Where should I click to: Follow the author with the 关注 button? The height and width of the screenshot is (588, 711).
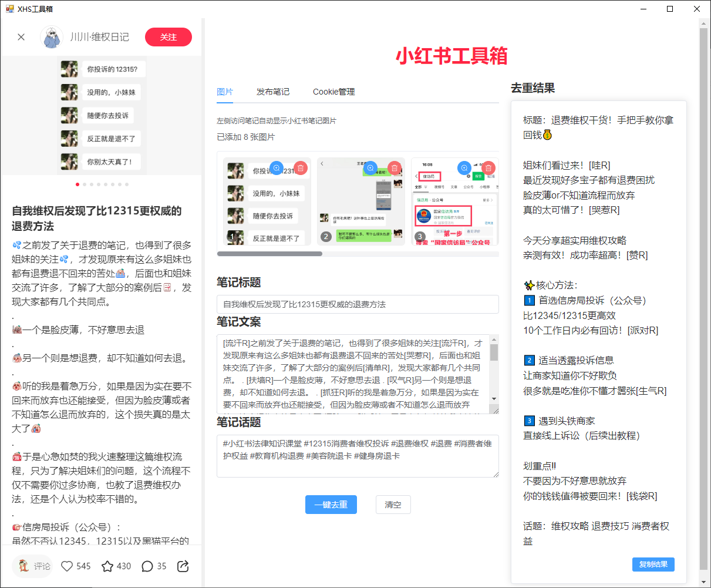pos(169,37)
